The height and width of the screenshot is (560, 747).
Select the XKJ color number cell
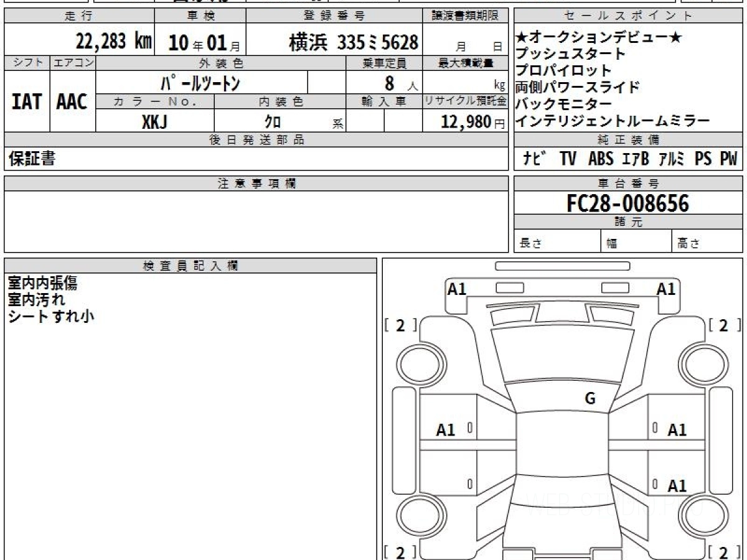[154, 122]
